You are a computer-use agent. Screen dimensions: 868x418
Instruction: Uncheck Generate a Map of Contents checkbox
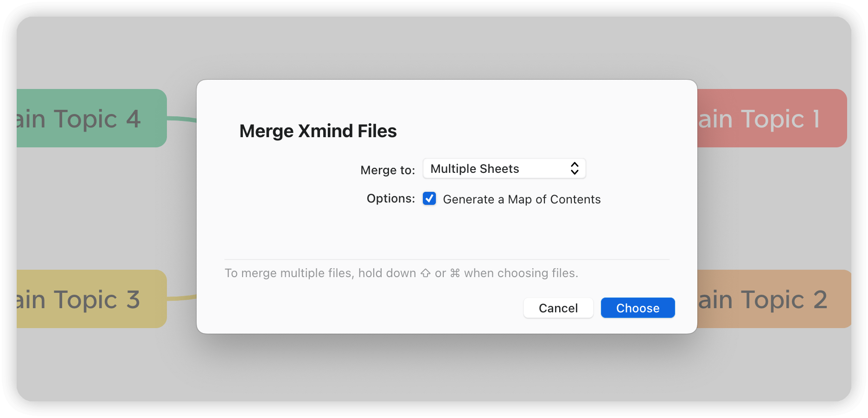point(429,198)
